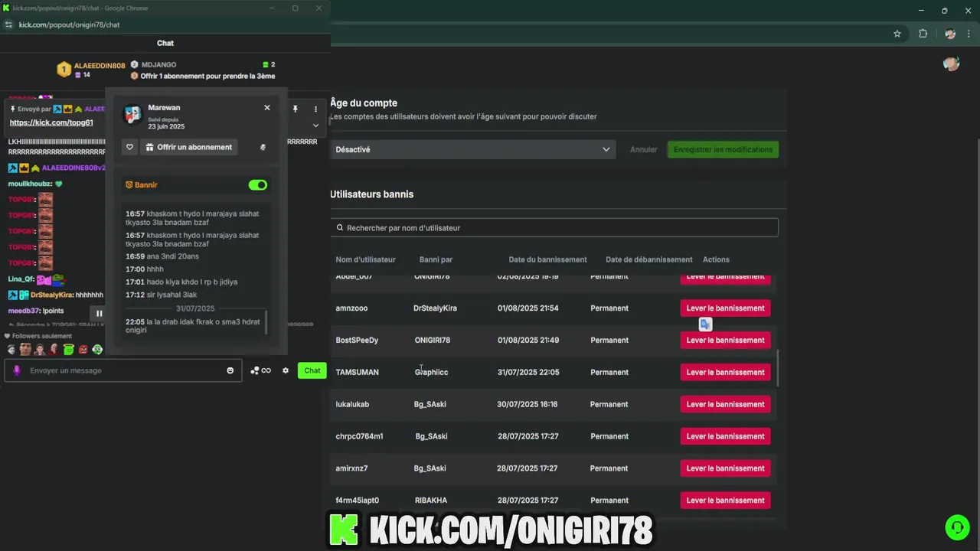Viewport: 980px width, 551px height.
Task: Click the green Kick logo in the banner
Action: pyautogui.click(x=344, y=530)
